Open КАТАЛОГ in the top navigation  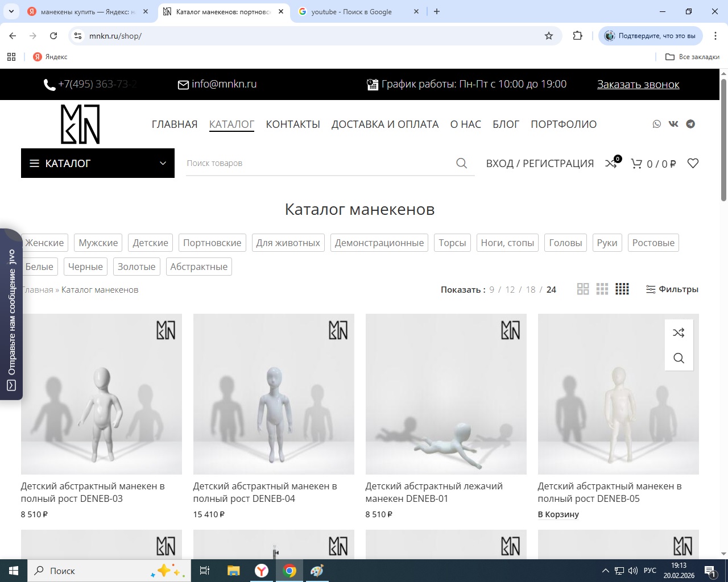tap(232, 124)
